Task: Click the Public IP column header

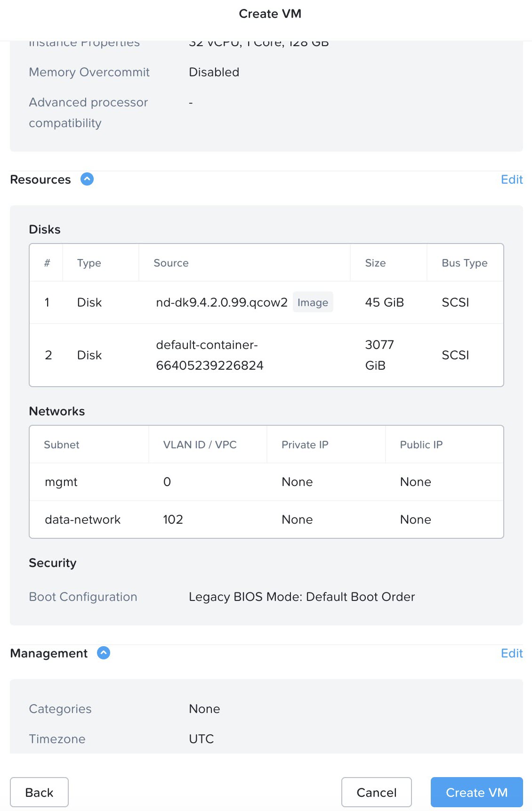Action: [x=421, y=445]
